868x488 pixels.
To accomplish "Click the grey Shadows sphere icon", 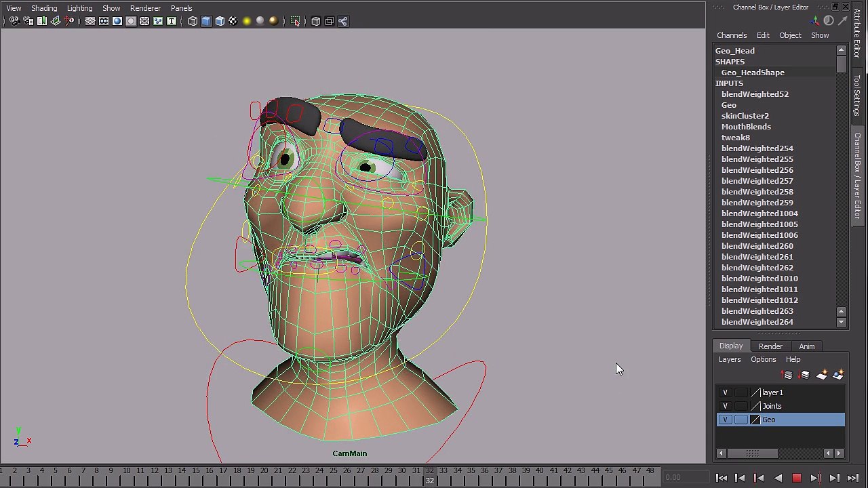I will (260, 21).
